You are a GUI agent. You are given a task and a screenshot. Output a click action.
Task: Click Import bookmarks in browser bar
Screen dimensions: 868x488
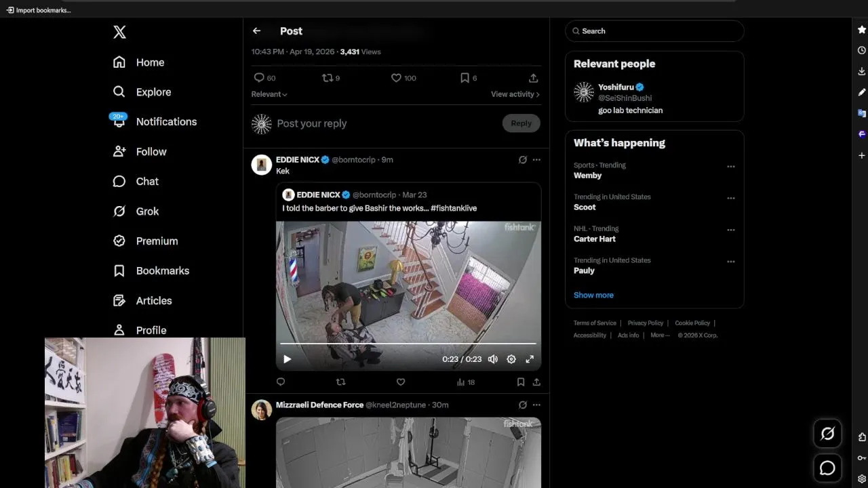click(39, 10)
